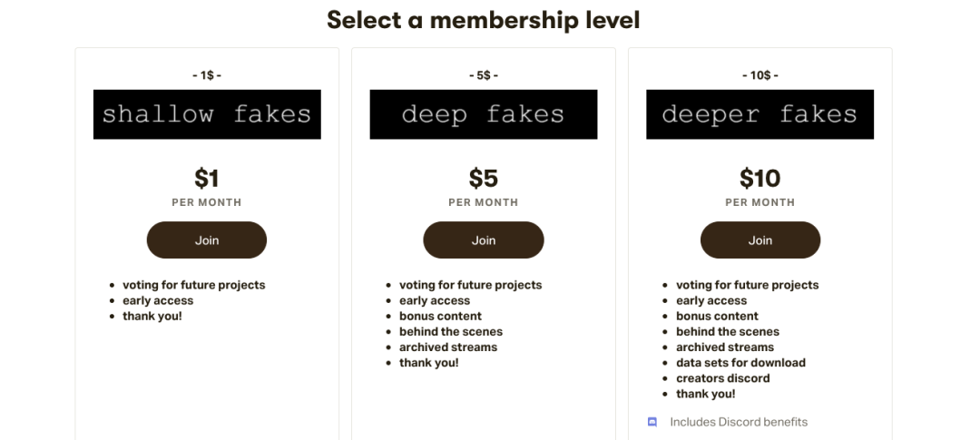The image size is (980, 440).
Task: Click 'creators discord' benefit in $10 tier
Action: 722,378
